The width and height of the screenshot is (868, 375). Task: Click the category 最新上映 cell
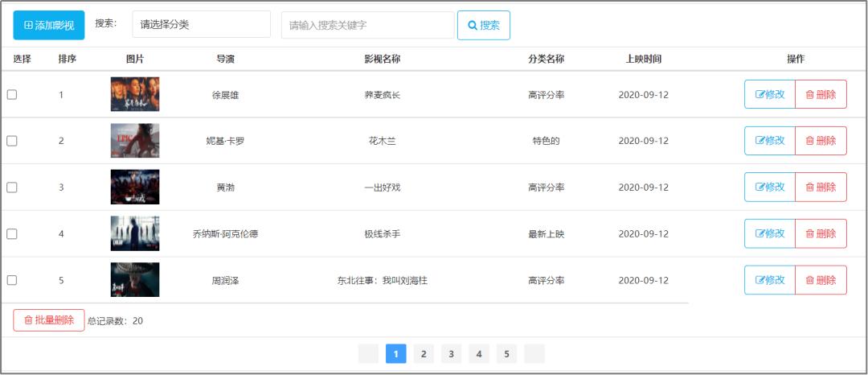(x=547, y=233)
